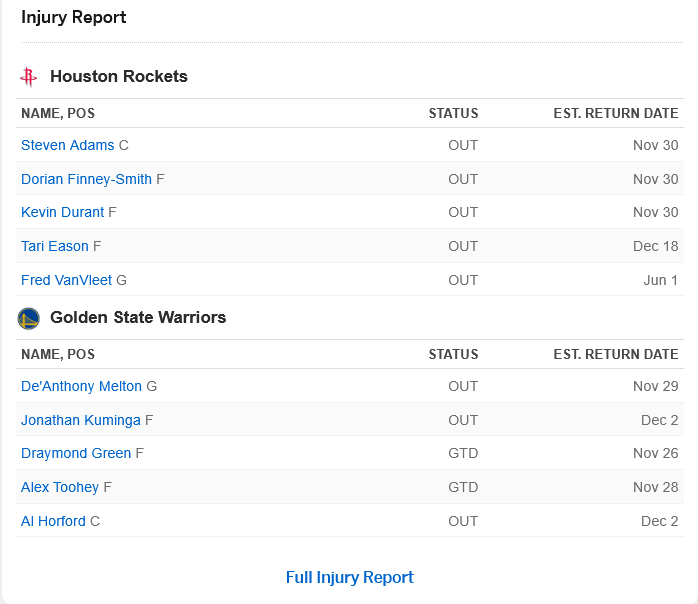
Task: Click the Golden State Warriors team name
Action: pos(138,317)
